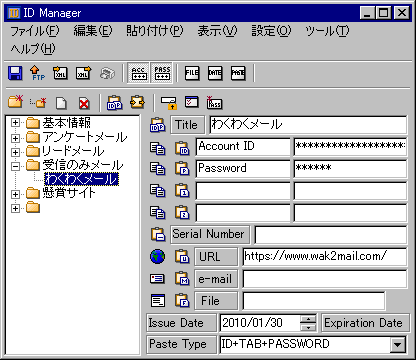Click the PASTE toolbar icon

click(x=238, y=73)
